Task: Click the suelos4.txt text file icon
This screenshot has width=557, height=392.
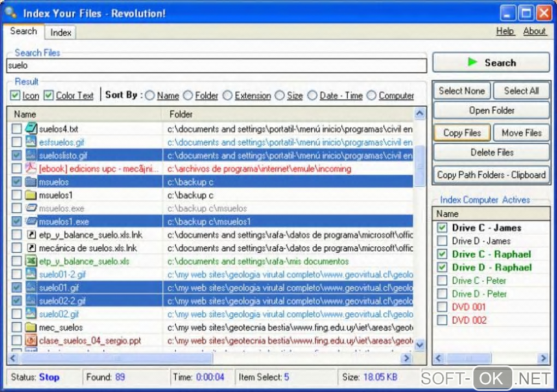Action: 31,128
